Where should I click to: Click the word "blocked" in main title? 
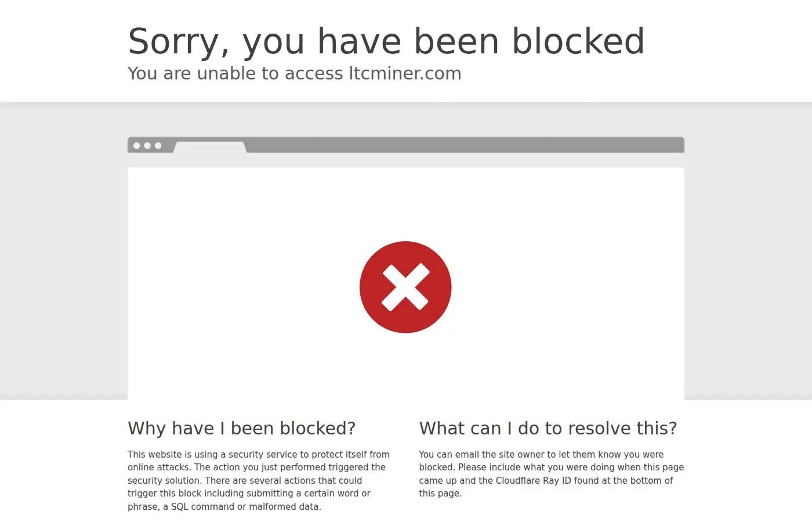578,41
